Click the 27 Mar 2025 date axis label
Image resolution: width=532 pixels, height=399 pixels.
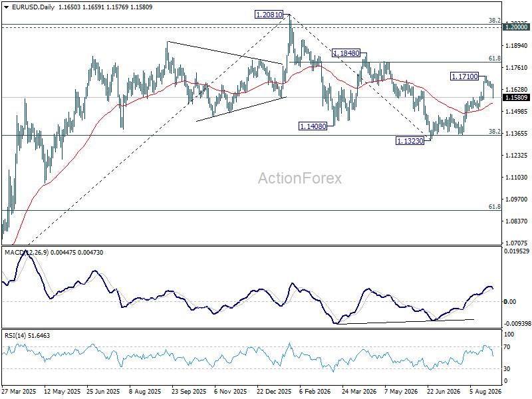[19, 391]
